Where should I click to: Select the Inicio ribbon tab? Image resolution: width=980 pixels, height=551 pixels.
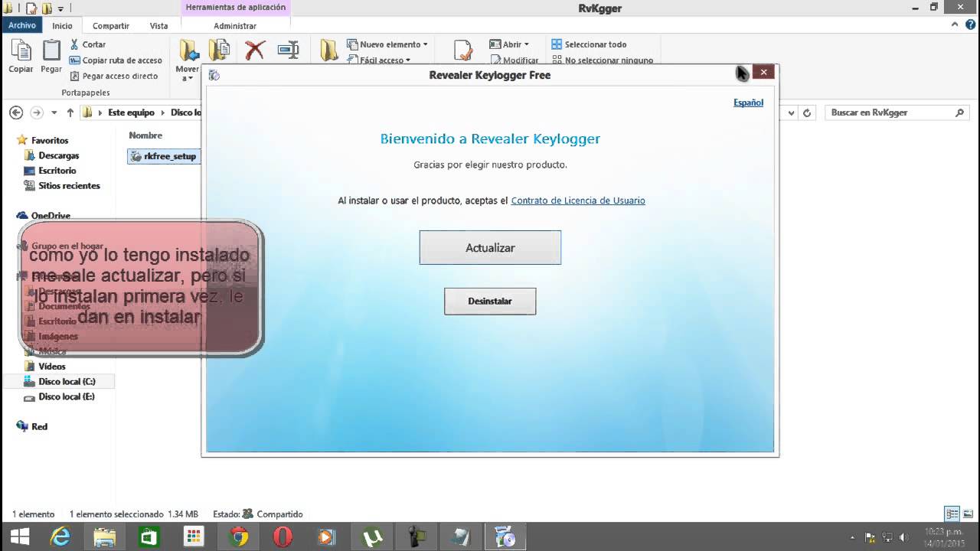tap(62, 26)
